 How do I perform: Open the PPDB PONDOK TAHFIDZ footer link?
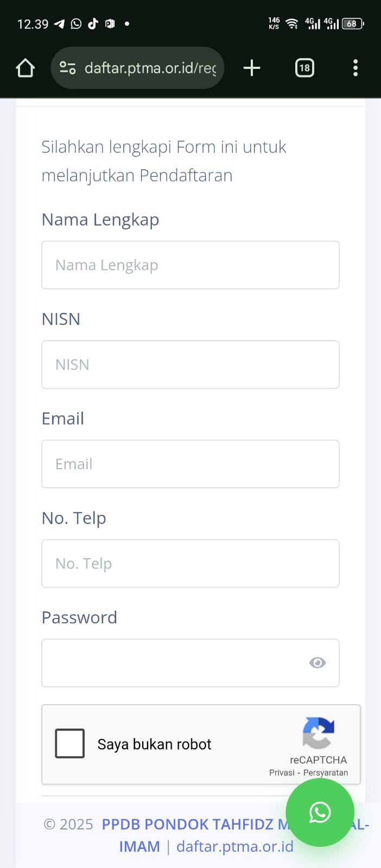(187, 825)
